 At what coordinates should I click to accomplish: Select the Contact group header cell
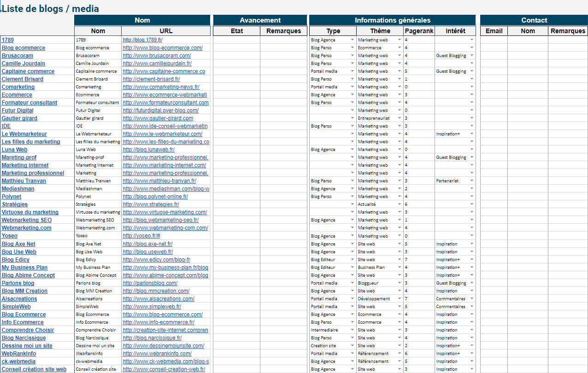534,20
